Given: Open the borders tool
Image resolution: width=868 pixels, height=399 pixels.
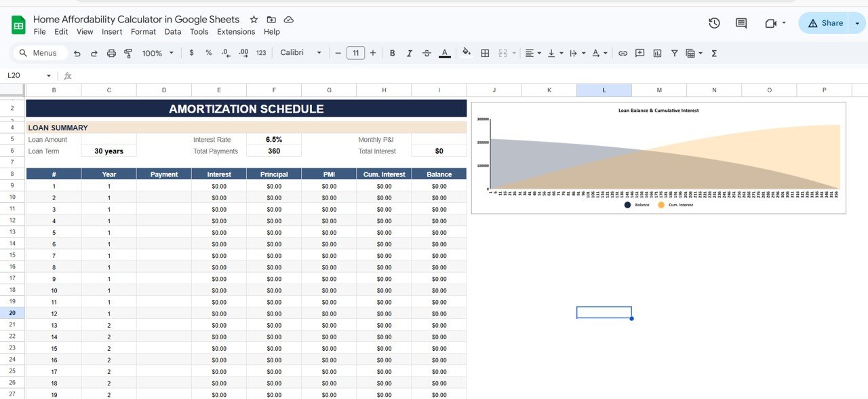Looking at the screenshot, I should pyautogui.click(x=484, y=53).
